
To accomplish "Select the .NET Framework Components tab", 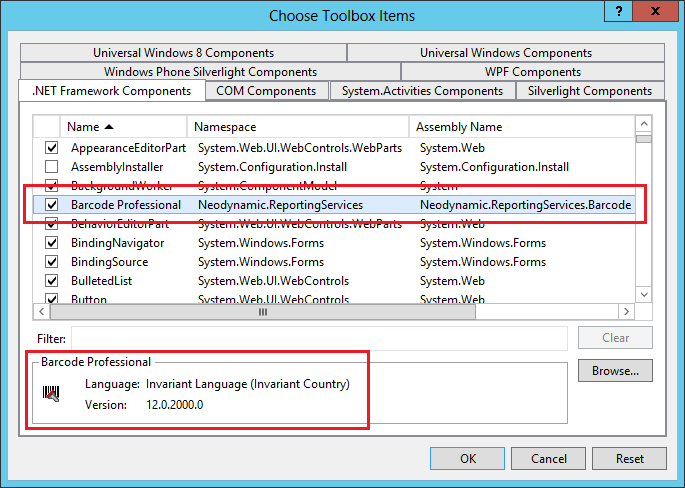I will 112,91.
